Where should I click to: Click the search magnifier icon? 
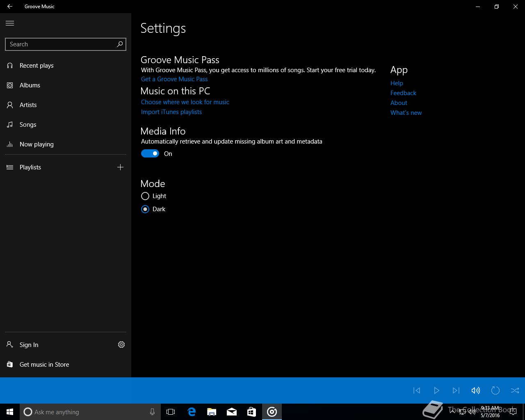coord(120,44)
